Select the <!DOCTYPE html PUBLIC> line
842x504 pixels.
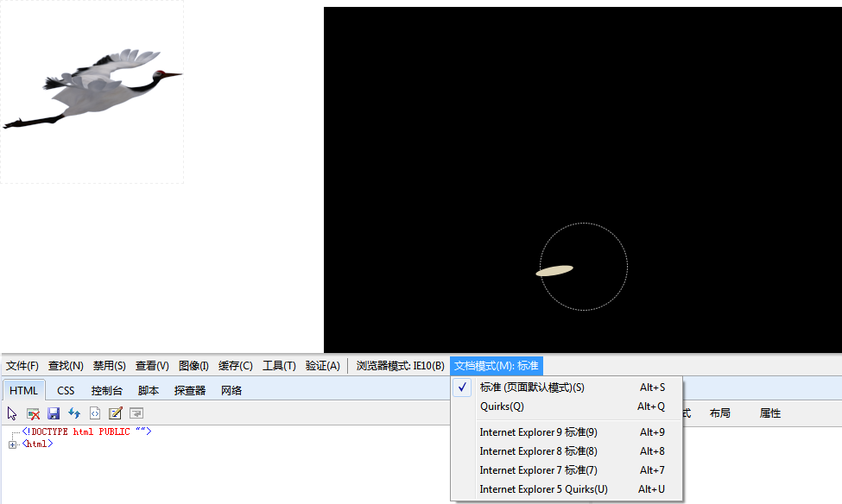(86, 432)
